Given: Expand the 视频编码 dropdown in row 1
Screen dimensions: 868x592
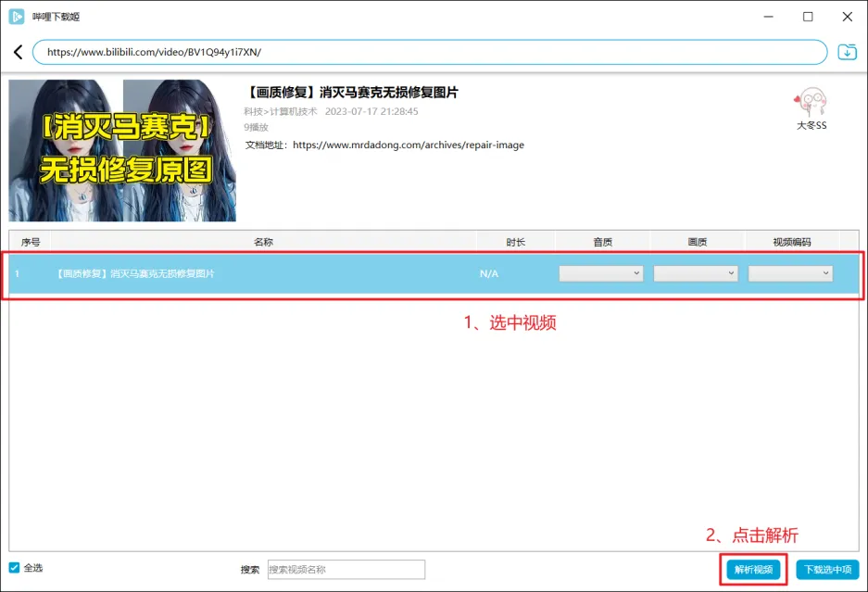Looking at the screenshot, I should pyautogui.click(x=790, y=273).
